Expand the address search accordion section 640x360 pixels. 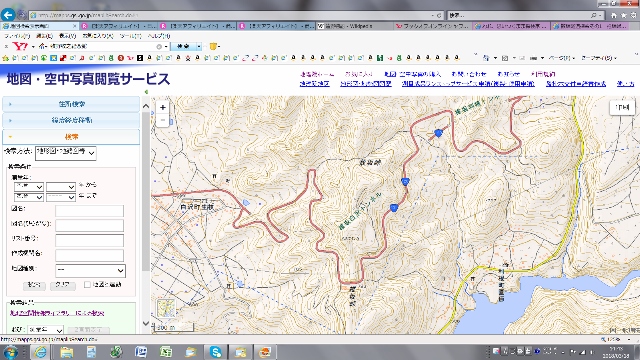71,104
